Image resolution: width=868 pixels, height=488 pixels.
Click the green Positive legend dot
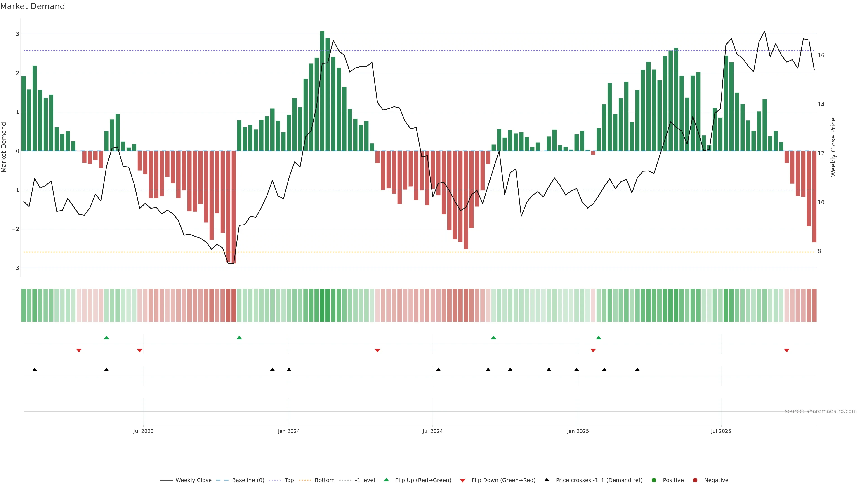(x=654, y=480)
